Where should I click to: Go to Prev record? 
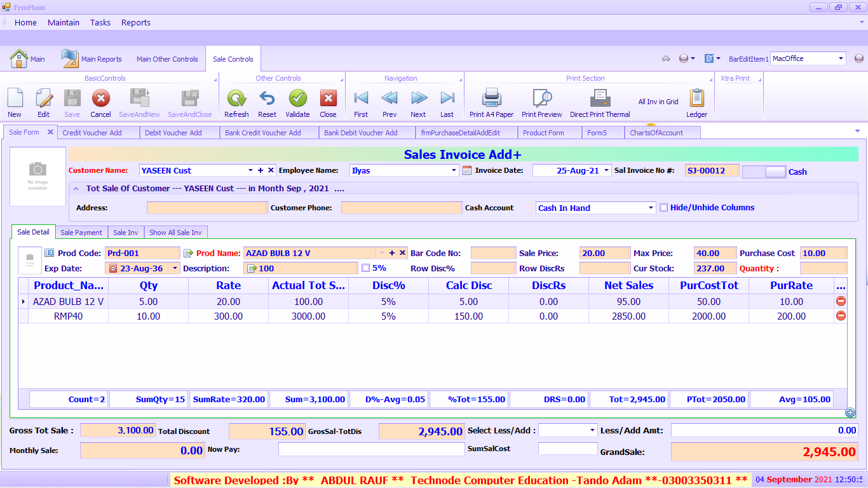tap(390, 98)
